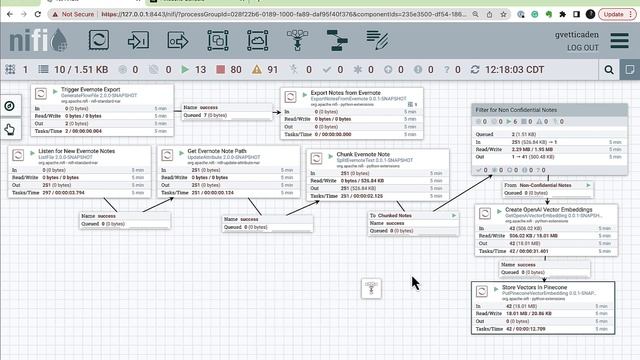Select the Process Group toolbar icon

pos(218,40)
